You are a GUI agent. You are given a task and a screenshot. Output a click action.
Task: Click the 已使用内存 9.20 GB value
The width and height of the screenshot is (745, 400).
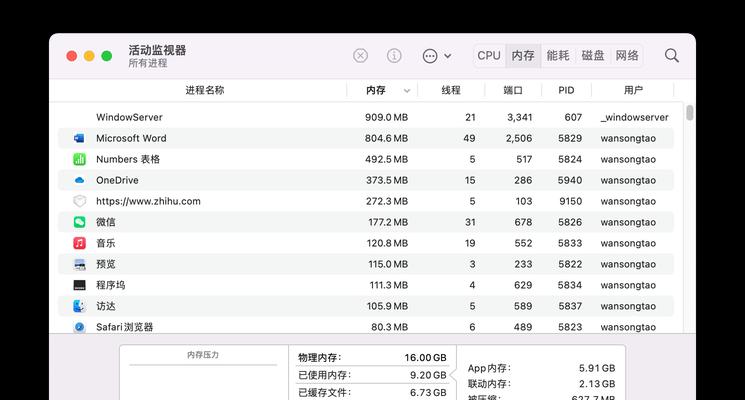pyautogui.click(x=428, y=375)
